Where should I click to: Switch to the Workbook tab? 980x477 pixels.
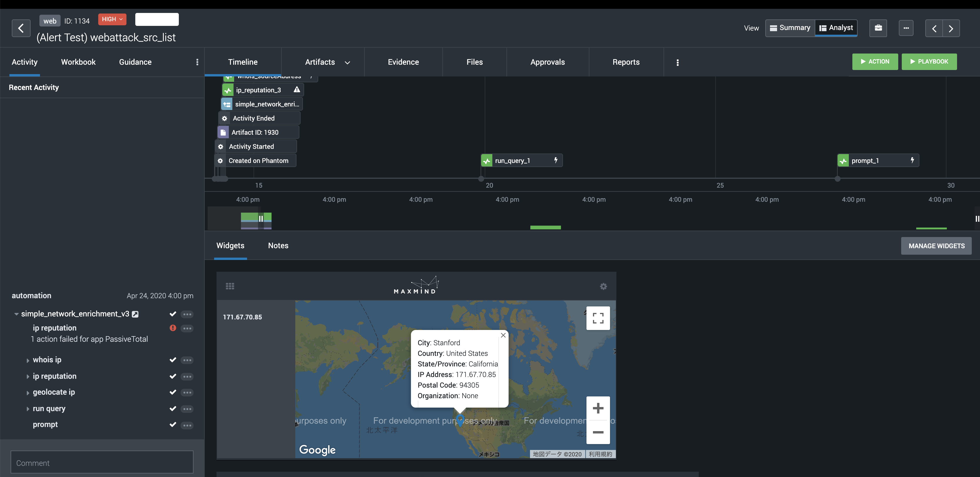[78, 62]
